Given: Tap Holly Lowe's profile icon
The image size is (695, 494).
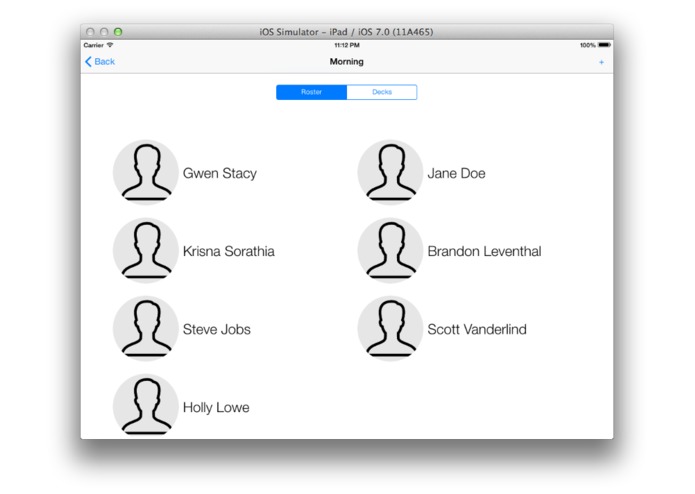Looking at the screenshot, I should pos(146,405).
